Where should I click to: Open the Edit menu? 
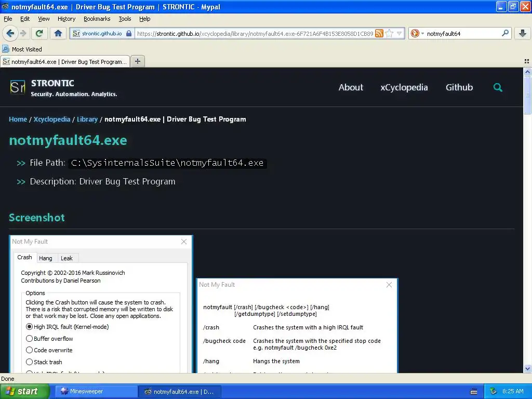coord(25,19)
